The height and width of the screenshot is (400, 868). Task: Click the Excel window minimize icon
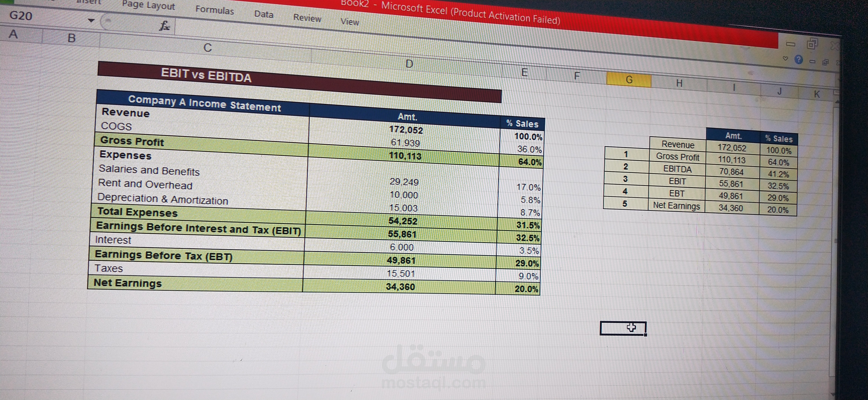791,44
